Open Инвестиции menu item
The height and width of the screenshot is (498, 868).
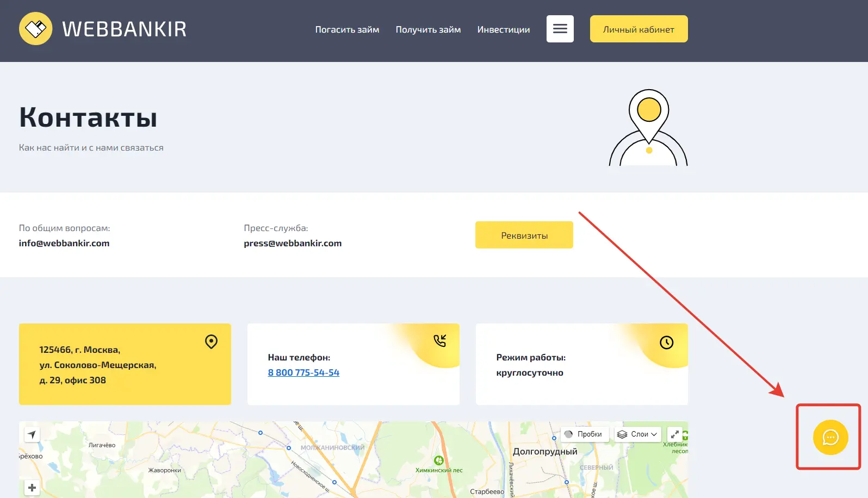pos(504,29)
